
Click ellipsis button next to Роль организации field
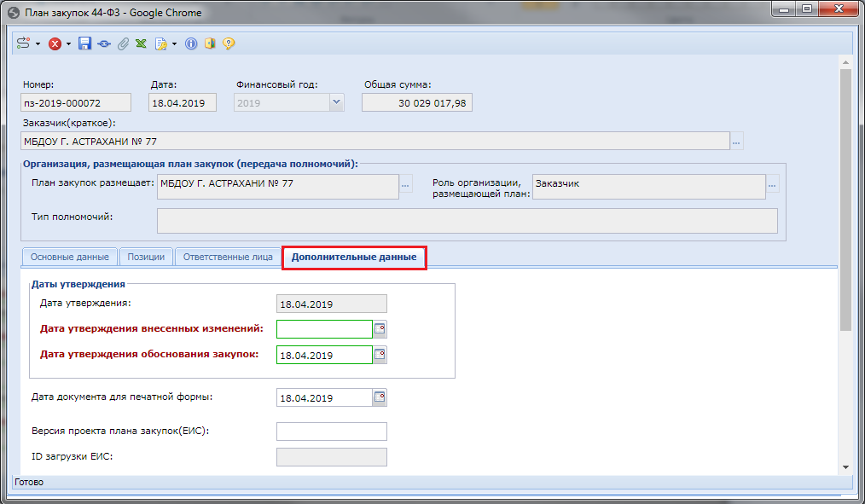[772, 184]
